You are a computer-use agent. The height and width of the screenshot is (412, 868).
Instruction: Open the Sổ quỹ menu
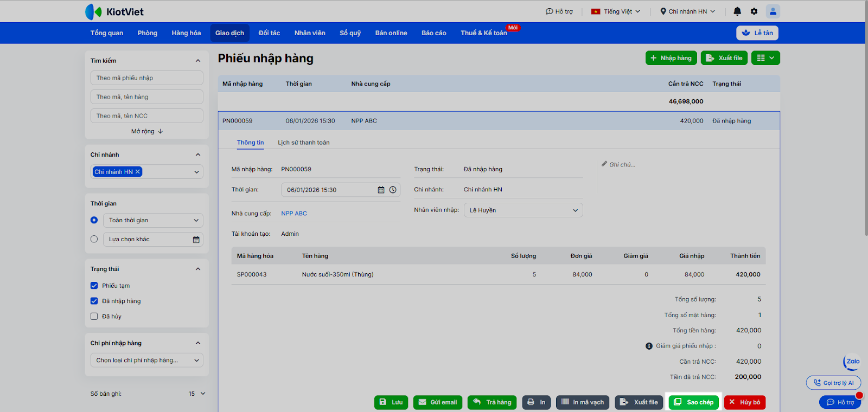(x=350, y=33)
